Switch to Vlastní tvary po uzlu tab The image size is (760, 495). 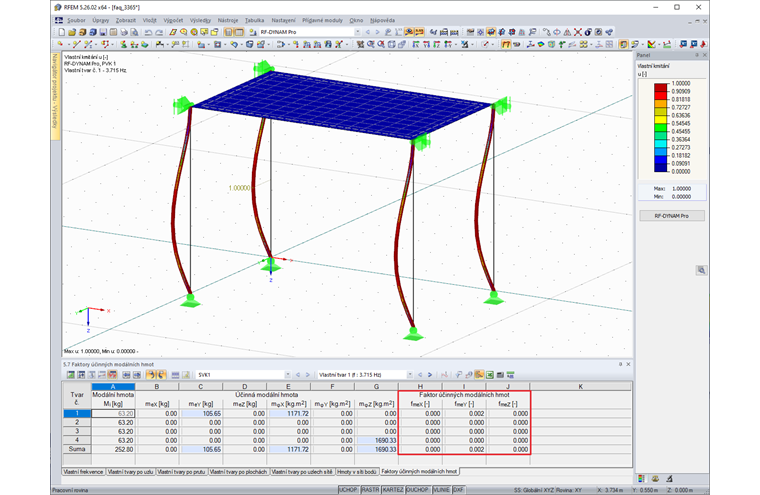(x=130, y=472)
